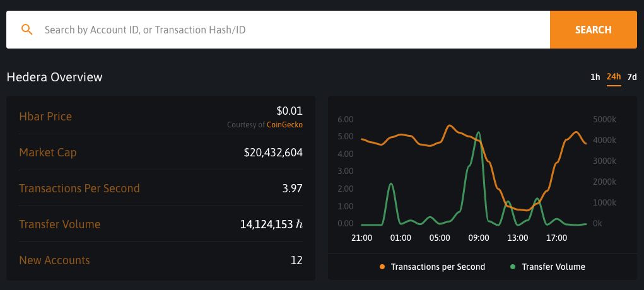Click the magnifying glass search icon
Viewport: 644px width, 290px height.
tap(26, 30)
